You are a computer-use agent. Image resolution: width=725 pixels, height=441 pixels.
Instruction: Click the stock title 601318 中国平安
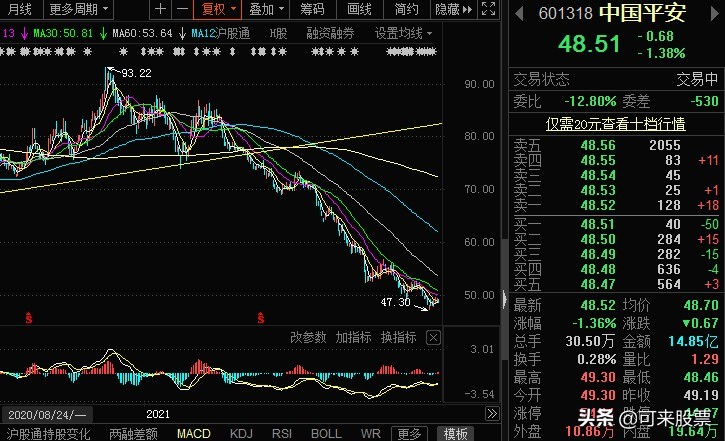coord(613,13)
